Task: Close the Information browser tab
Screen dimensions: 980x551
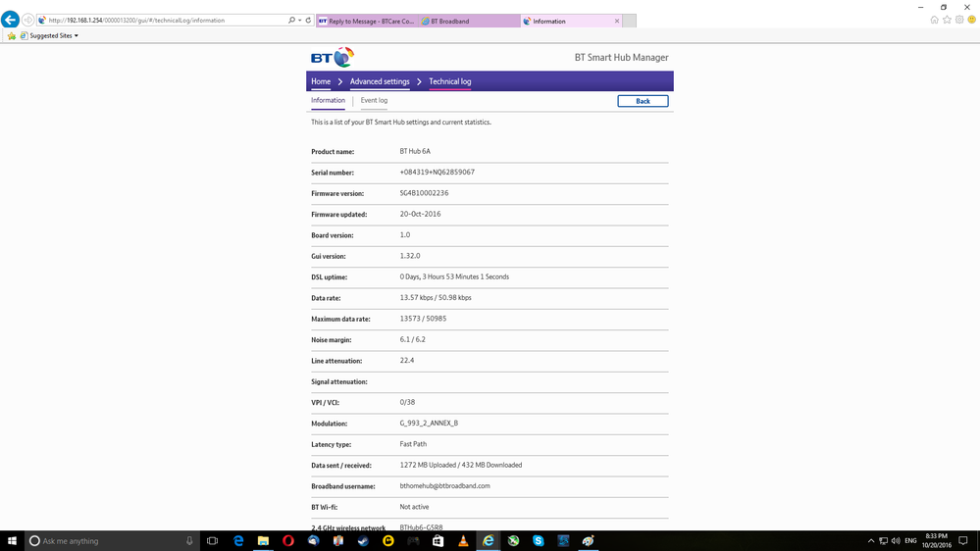Action: [x=617, y=22]
